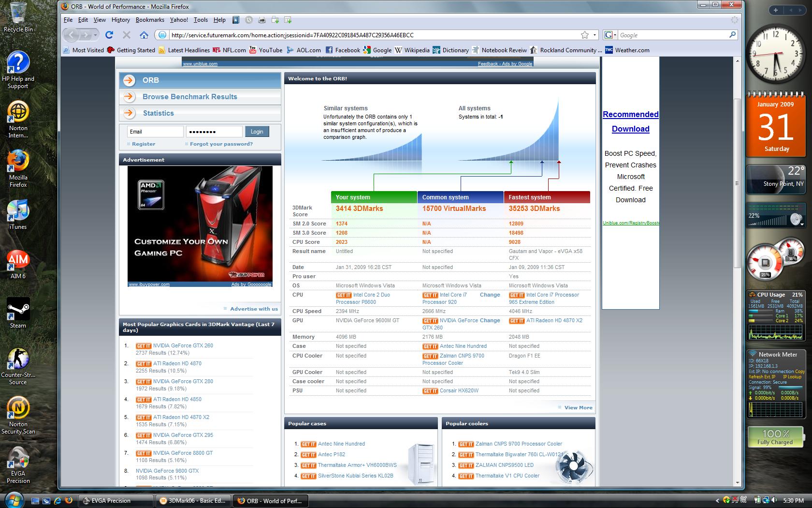Click the View More link
The height and width of the screenshot is (508, 812).
[578, 407]
